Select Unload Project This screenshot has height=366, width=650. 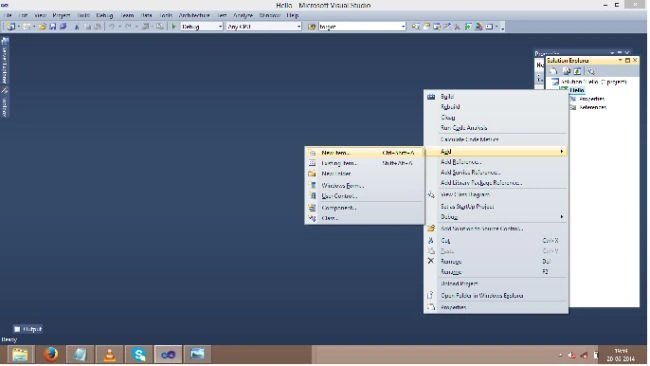pos(496,284)
